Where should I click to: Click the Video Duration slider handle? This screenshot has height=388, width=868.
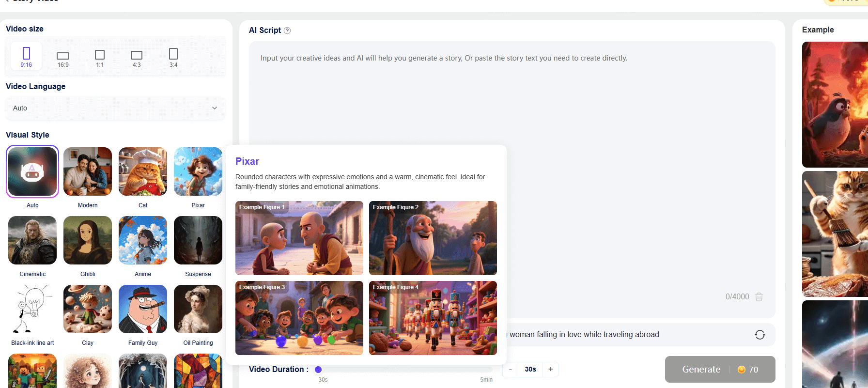(x=318, y=370)
